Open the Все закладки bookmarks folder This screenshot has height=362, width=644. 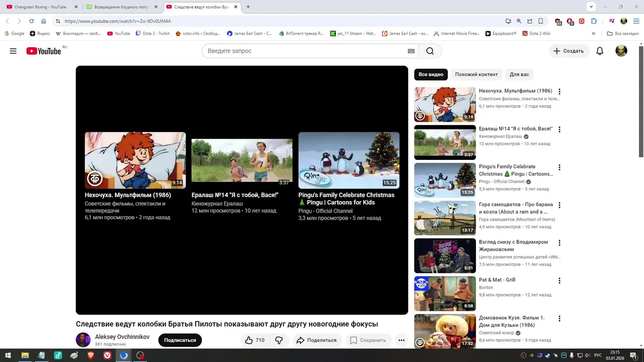pos(623,34)
